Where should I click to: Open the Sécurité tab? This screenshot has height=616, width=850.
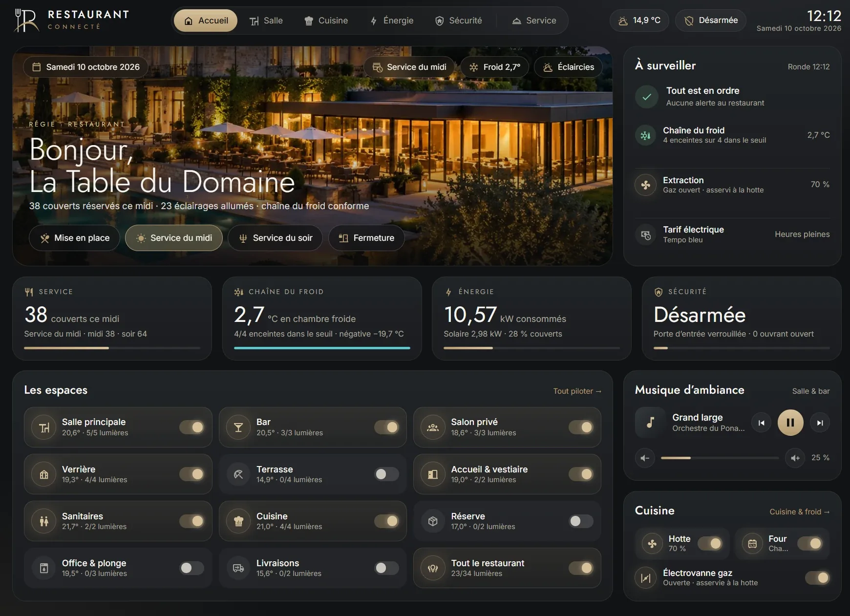(459, 21)
